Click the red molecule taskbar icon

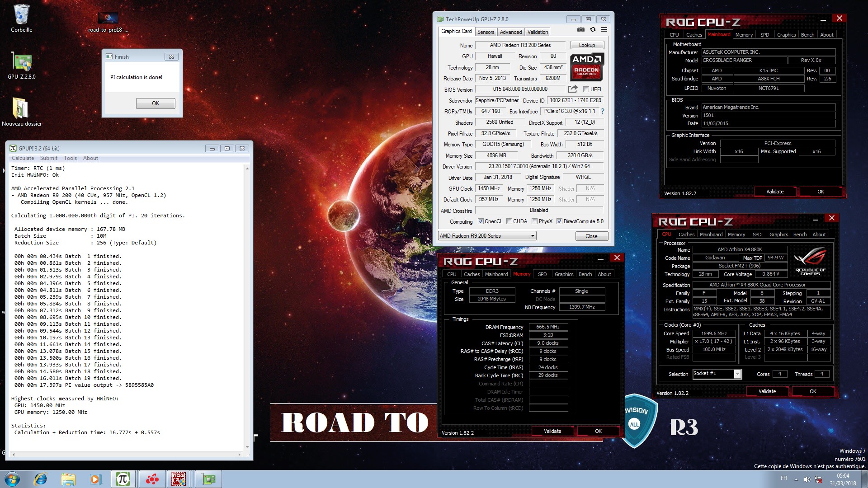(x=152, y=479)
